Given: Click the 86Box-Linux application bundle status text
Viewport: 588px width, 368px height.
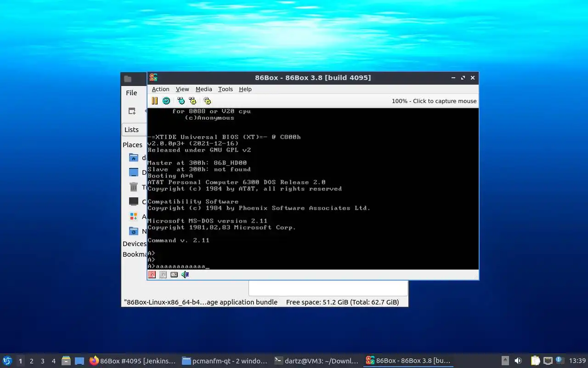Looking at the screenshot, I should tap(201, 302).
